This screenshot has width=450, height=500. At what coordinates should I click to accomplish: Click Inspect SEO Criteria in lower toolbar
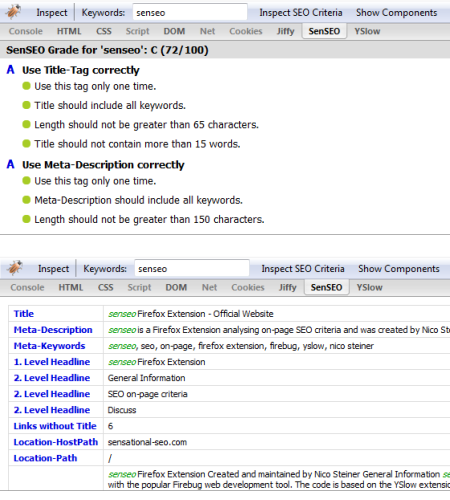click(x=303, y=269)
